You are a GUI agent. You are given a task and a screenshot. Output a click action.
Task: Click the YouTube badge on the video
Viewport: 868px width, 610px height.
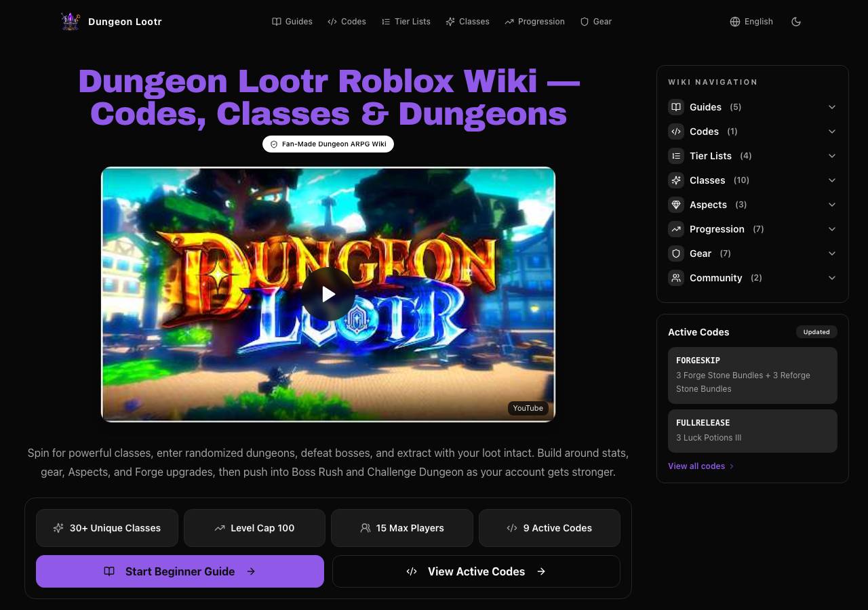click(x=528, y=408)
